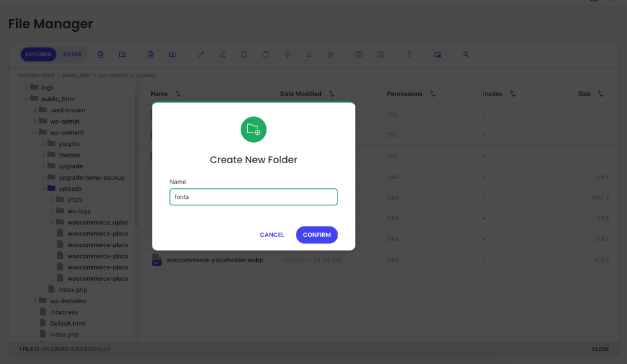The height and width of the screenshot is (364, 627).
Task: Click the Upload Folder toolbar icon
Action: coord(172,54)
